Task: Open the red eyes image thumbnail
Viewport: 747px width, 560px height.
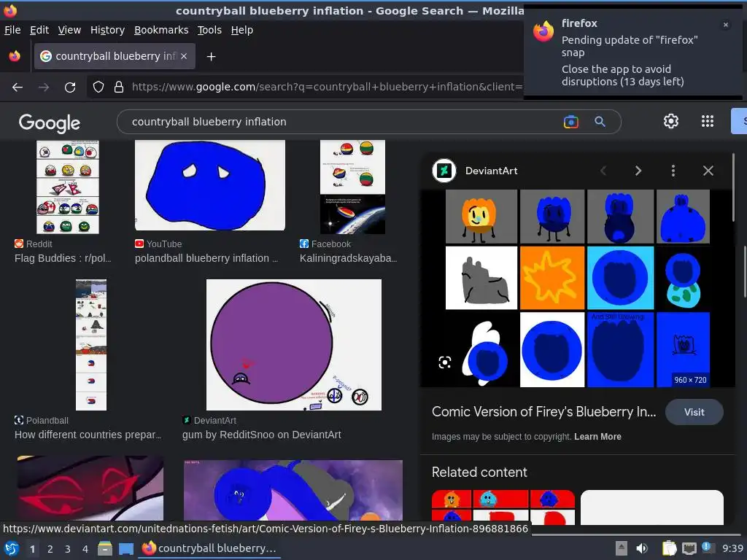Action: (90, 488)
